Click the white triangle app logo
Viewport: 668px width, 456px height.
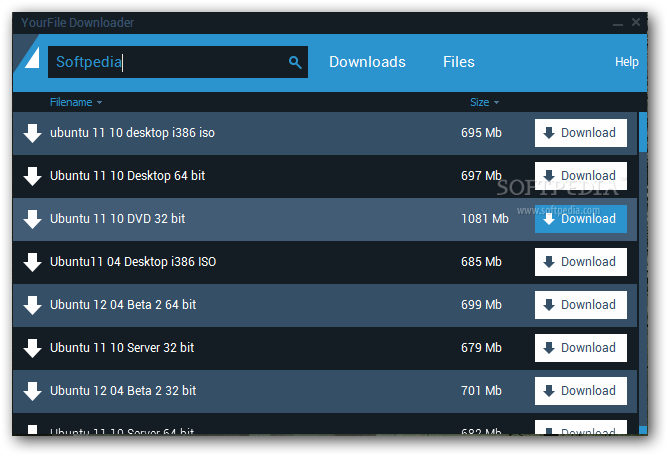(32, 58)
